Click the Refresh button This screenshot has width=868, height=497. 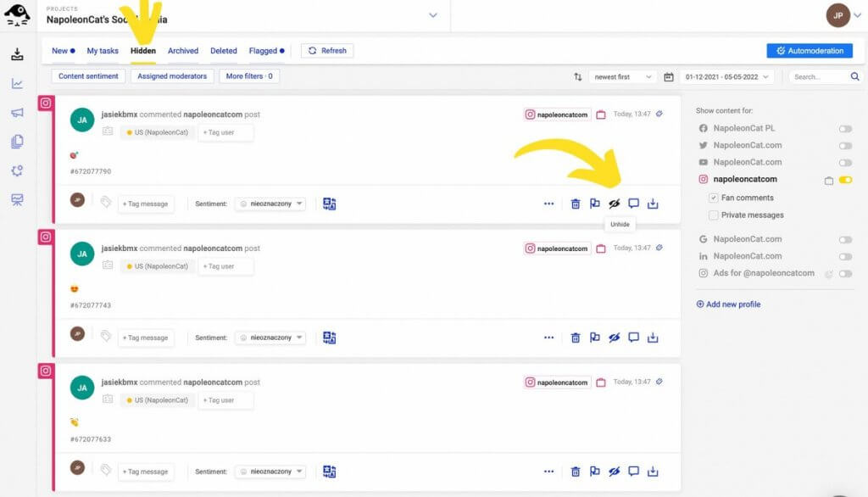click(x=327, y=51)
